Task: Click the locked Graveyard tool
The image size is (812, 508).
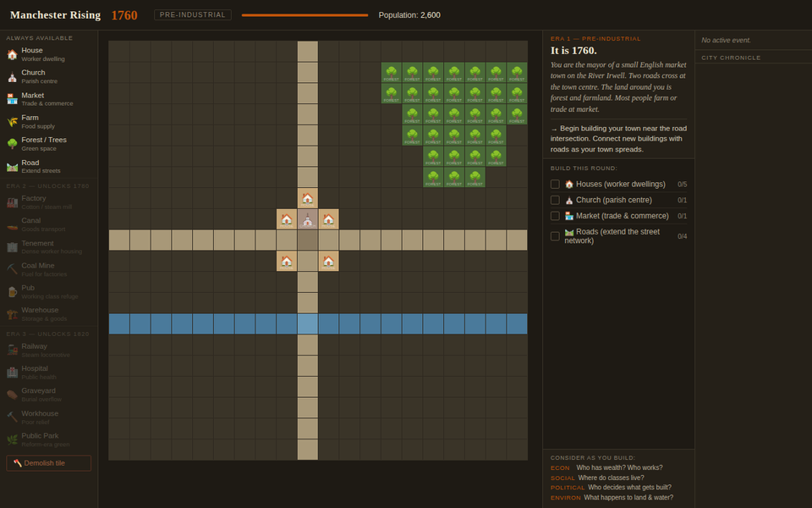Action: (49, 395)
